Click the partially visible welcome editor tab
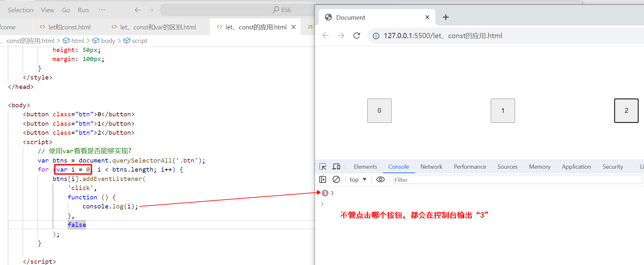The image size is (644, 265). pos(8,27)
